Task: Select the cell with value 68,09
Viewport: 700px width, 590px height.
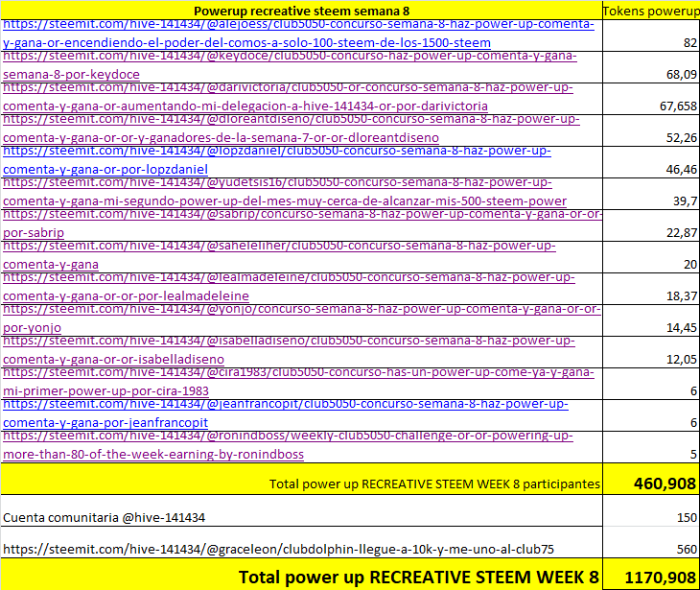Action: coord(651,67)
